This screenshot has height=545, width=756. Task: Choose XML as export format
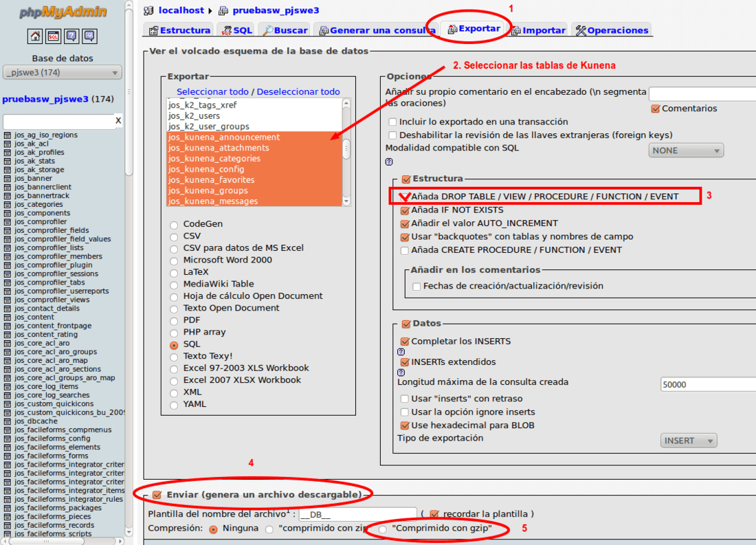tap(174, 393)
